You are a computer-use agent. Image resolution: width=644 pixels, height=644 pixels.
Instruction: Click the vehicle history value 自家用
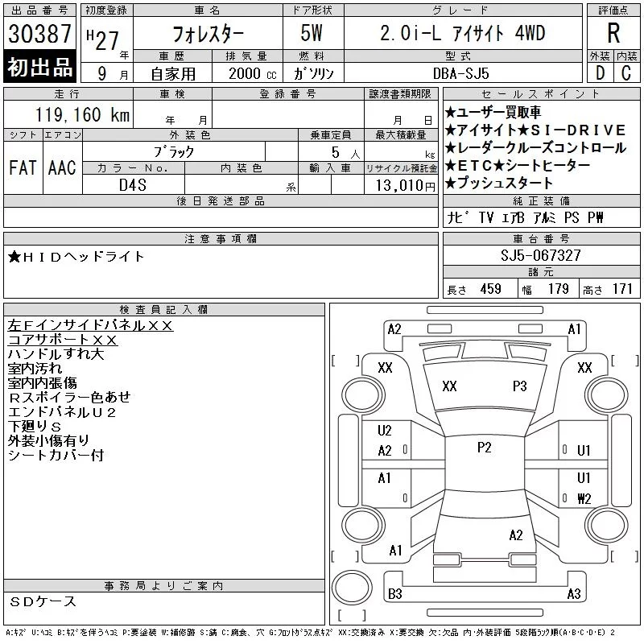[173, 74]
